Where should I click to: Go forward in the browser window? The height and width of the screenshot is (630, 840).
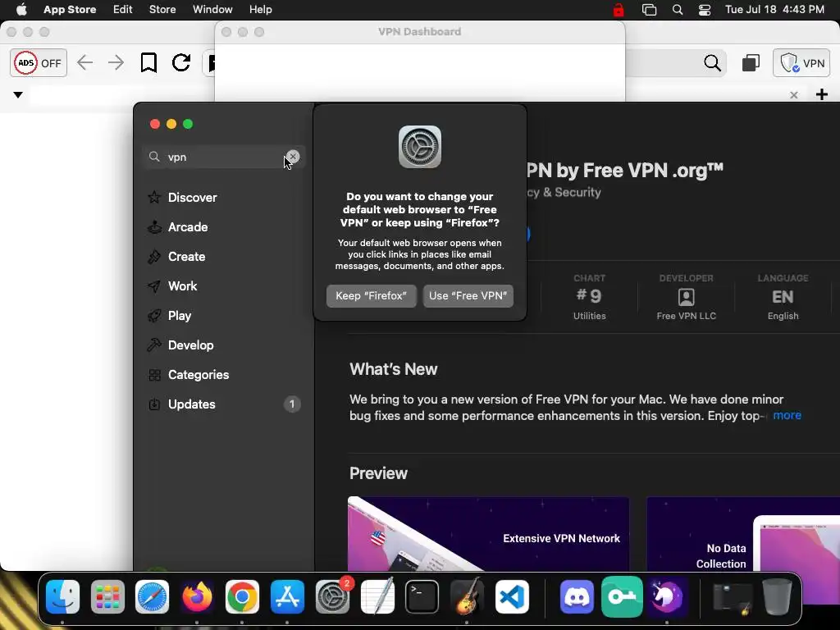[x=116, y=62]
